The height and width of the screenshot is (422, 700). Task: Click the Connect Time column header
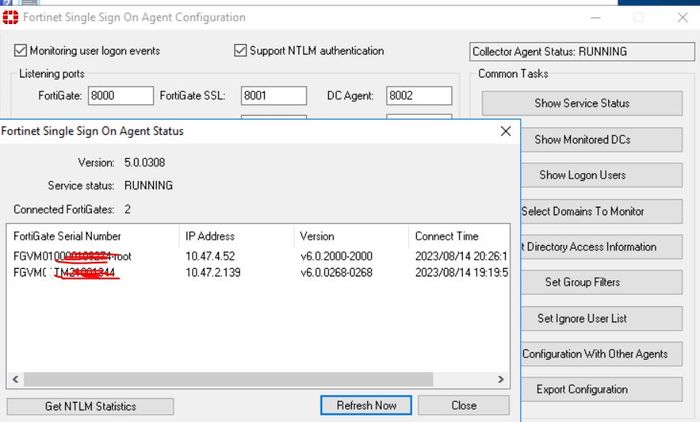click(459, 236)
